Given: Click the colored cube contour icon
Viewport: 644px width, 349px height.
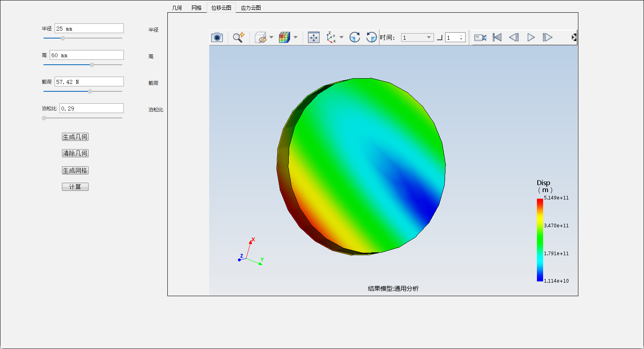Looking at the screenshot, I should point(285,38).
